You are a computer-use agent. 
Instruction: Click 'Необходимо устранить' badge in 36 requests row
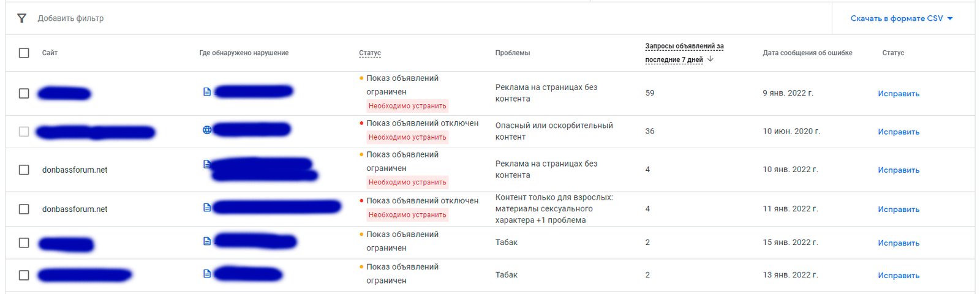click(407, 137)
